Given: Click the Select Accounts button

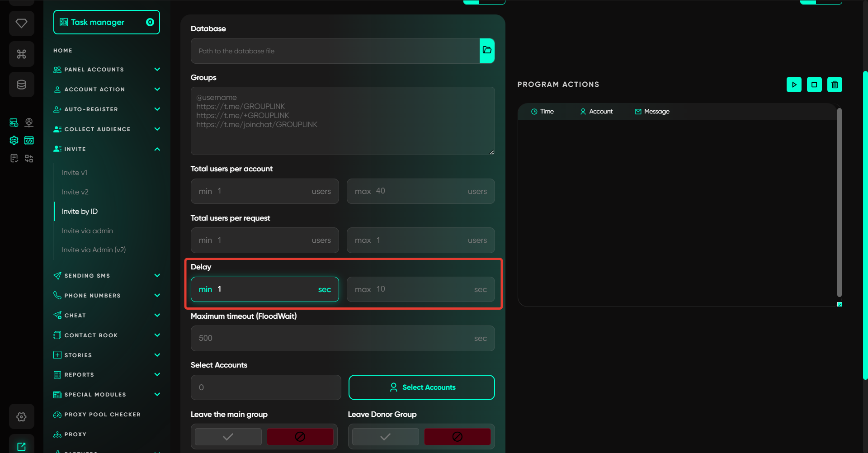Looking at the screenshot, I should click(421, 387).
